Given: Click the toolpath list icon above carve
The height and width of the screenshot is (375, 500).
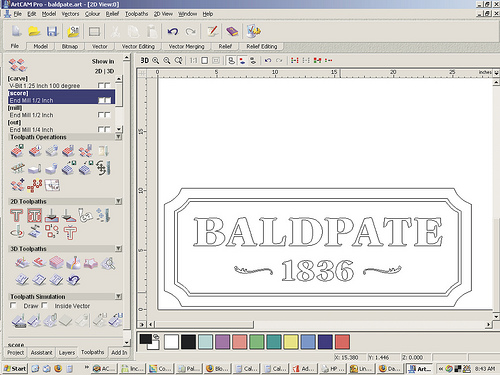Looking at the screenshot, I should click(18, 65).
